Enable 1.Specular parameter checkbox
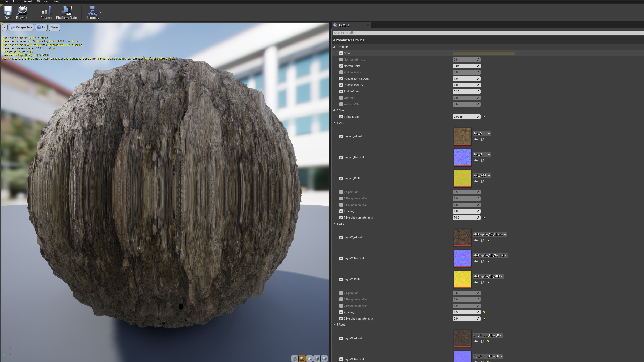Viewport: 644px width, 362px height. click(341, 192)
